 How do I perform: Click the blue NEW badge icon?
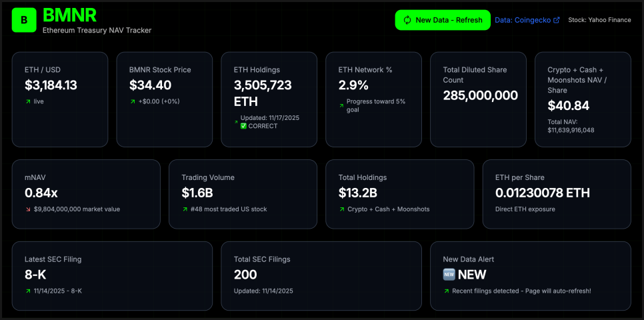pyautogui.click(x=449, y=275)
